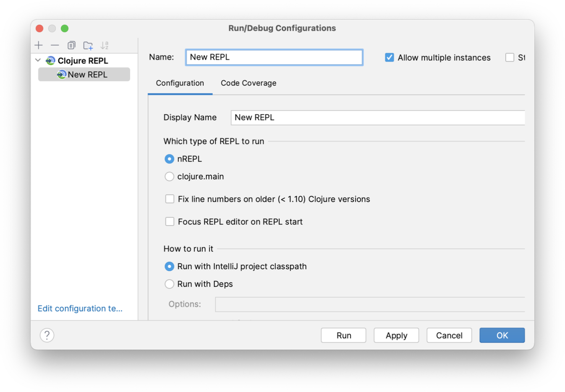Screen dimensions: 565x392
Task: Enable Fix line numbers on older Clojure versions
Action: 170,199
